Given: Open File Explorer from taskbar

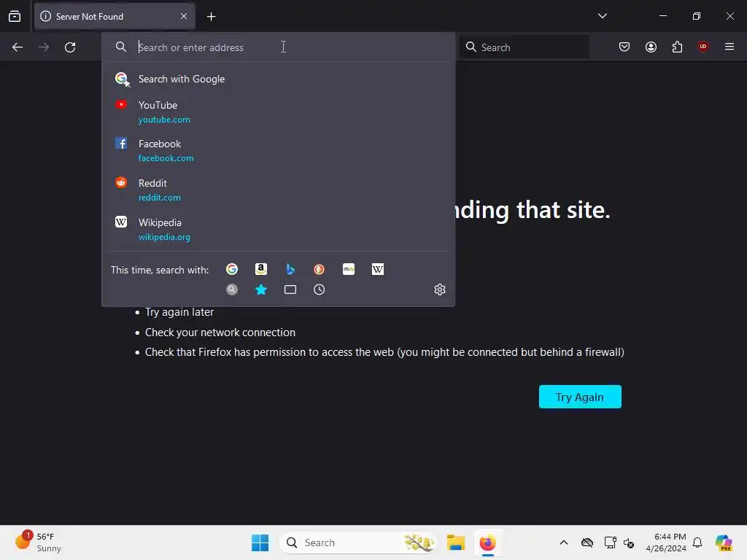Looking at the screenshot, I should coord(455,542).
